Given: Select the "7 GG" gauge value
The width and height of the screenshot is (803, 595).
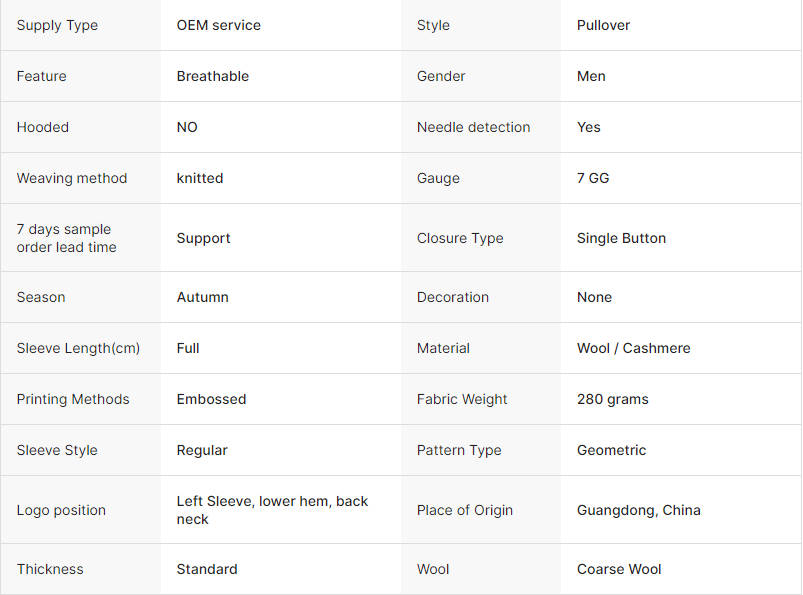Looking at the screenshot, I should 592,178.
